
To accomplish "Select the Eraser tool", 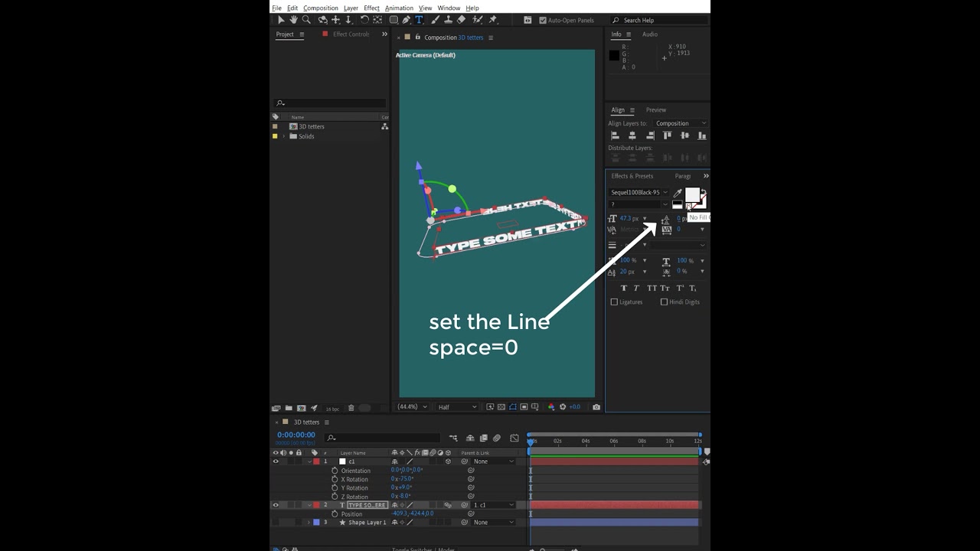I will (461, 20).
